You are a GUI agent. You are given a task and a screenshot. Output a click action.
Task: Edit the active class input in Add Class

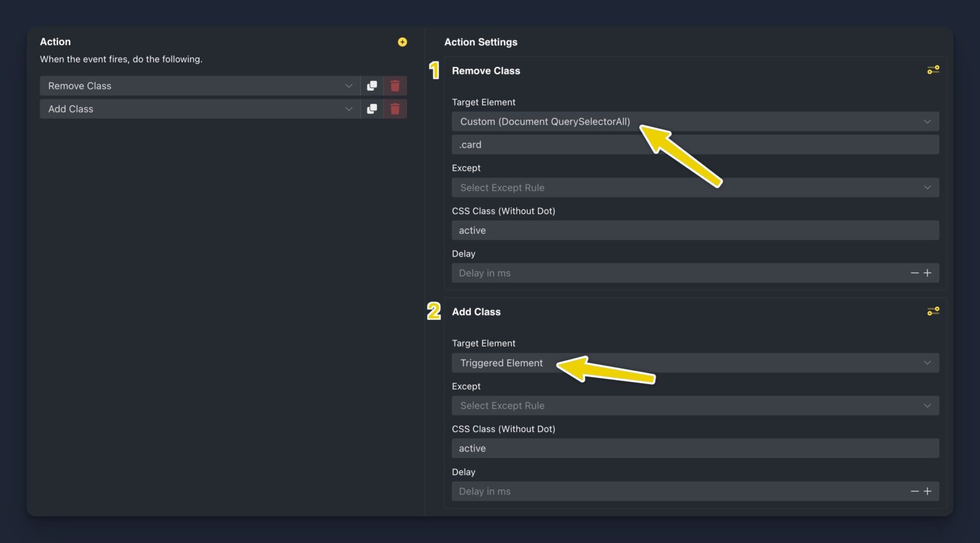click(x=695, y=448)
